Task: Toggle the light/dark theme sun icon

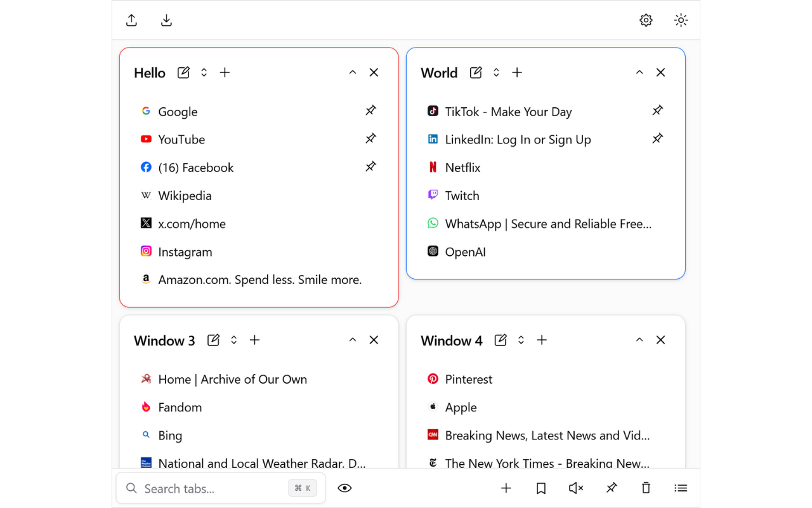Action: (x=681, y=20)
